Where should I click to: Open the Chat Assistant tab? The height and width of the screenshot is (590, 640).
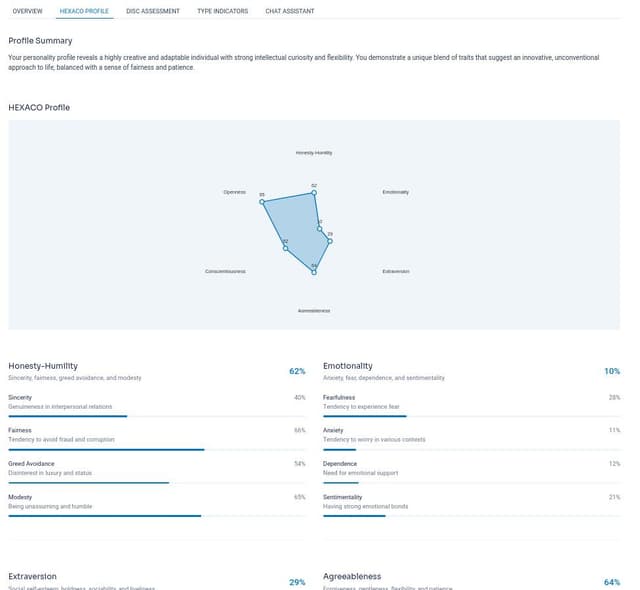290,11
